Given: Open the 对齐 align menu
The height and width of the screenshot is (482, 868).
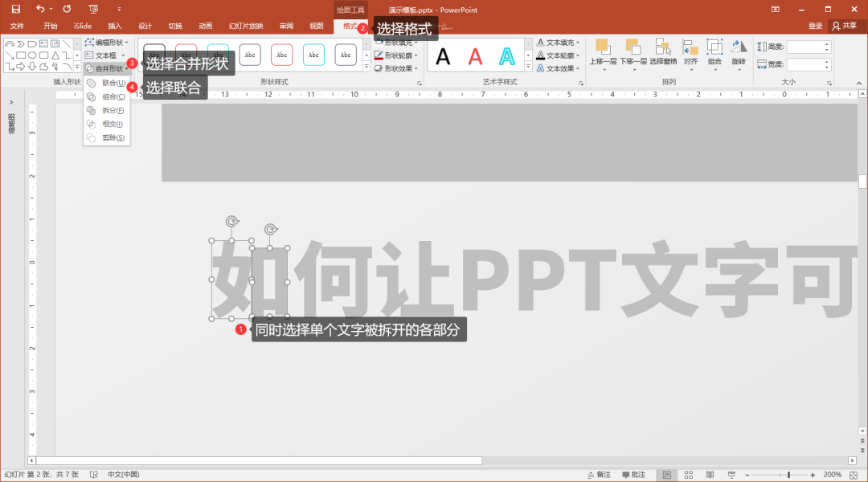Looking at the screenshot, I should coord(690,55).
